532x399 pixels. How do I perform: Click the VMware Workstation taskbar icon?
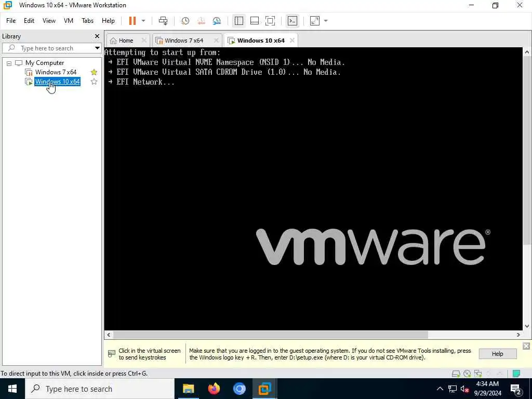click(264, 389)
